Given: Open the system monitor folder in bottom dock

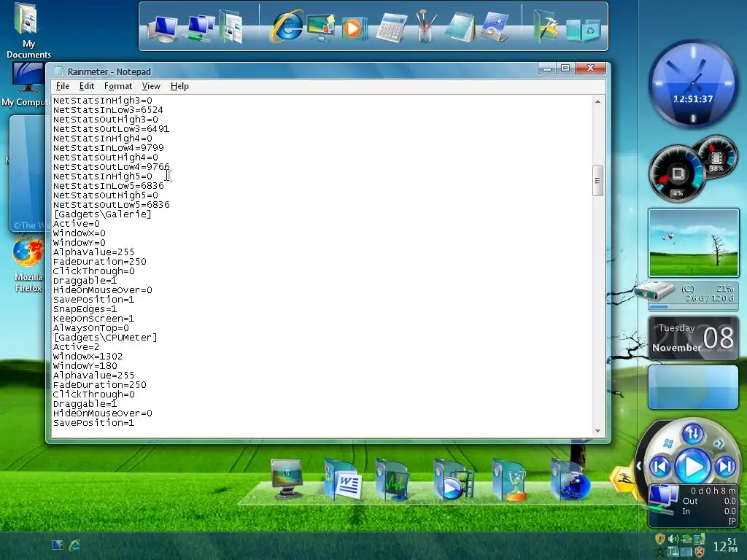Looking at the screenshot, I should pos(393,480).
